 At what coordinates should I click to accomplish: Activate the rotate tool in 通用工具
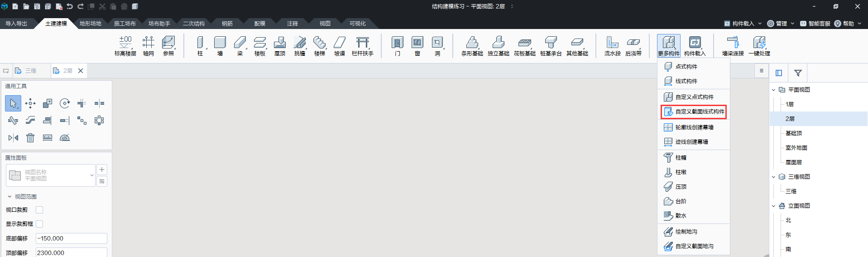65,103
